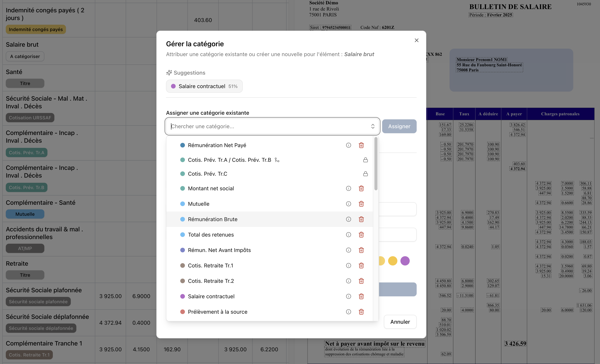The height and width of the screenshot is (364, 600).
Task: Click the purple color swatch circle
Action: click(405, 261)
